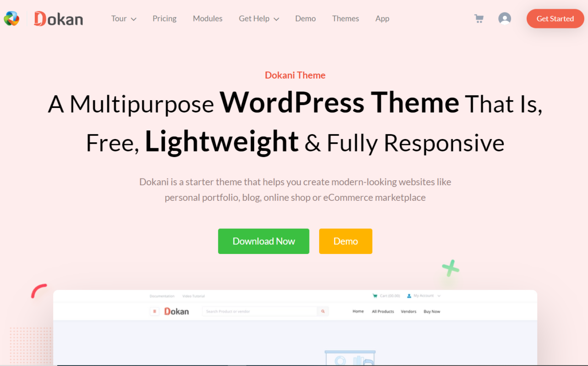Image resolution: width=588 pixels, height=366 pixels.
Task: Click the Get Started button
Action: pos(555,19)
